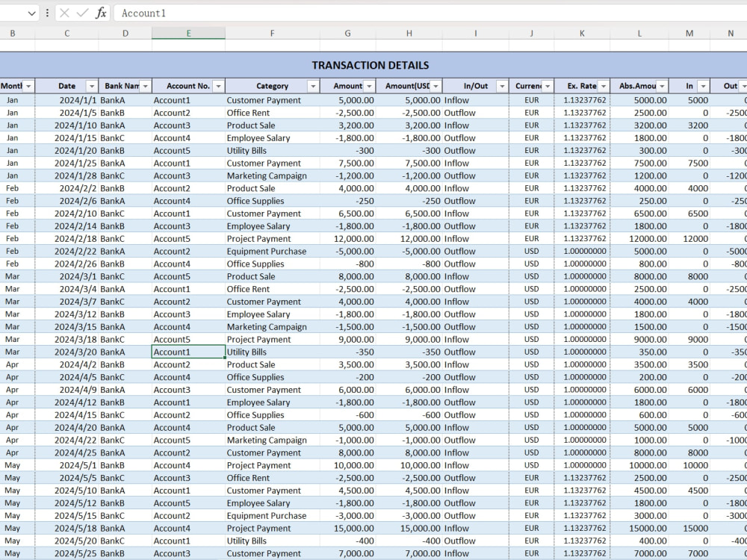
Task: Select the date cell 2024/4/9
Action: (66, 390)
